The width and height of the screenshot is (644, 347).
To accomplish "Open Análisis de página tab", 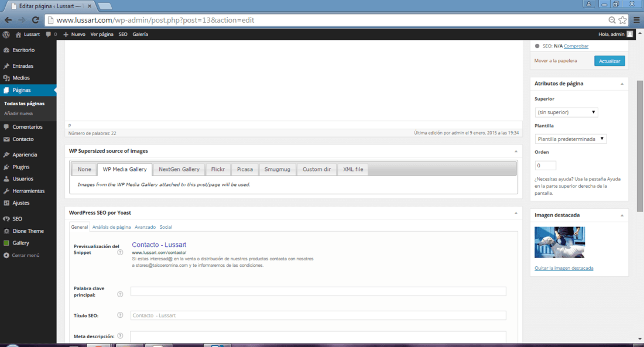I will 111,227.
